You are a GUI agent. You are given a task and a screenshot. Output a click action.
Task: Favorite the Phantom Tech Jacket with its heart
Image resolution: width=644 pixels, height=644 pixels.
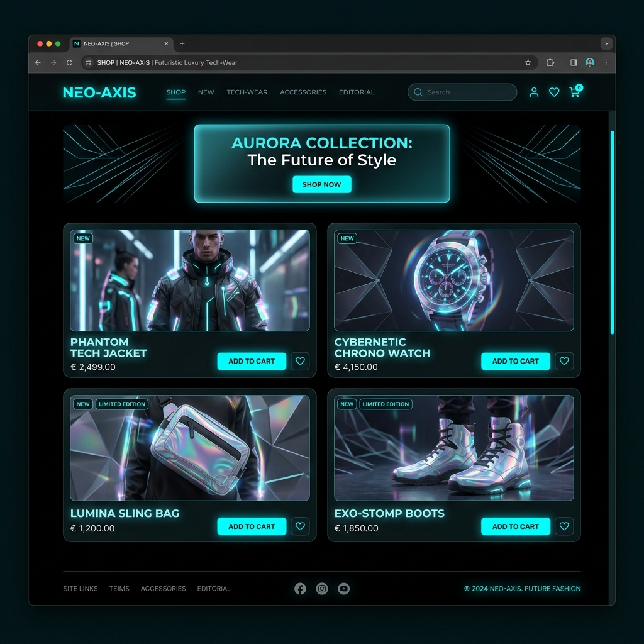point(300,361)
